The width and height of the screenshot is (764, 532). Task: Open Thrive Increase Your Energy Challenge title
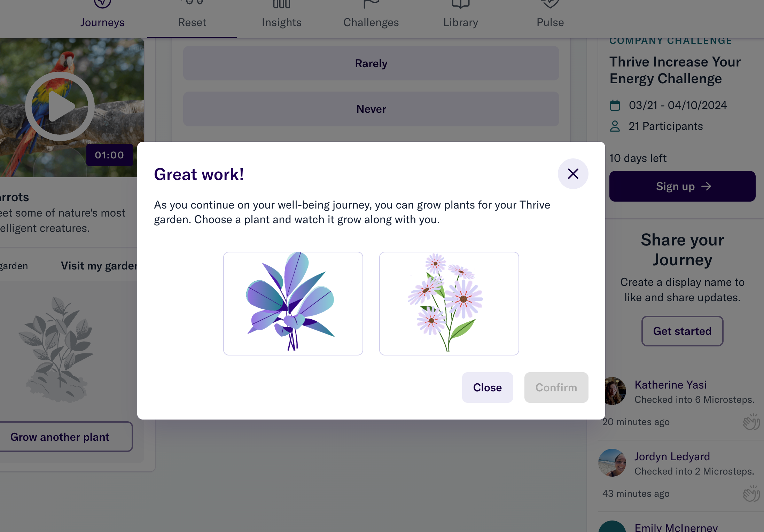[675, 70]
